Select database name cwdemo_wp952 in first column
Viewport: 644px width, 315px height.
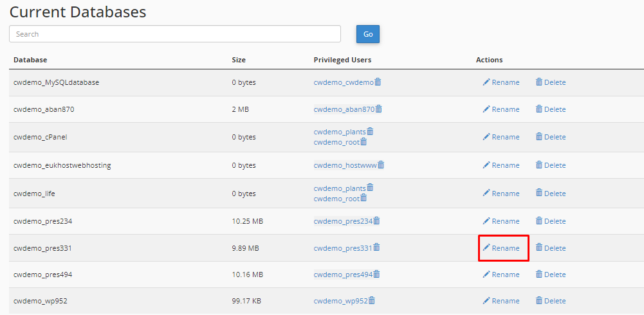click(x=41, y=301)
